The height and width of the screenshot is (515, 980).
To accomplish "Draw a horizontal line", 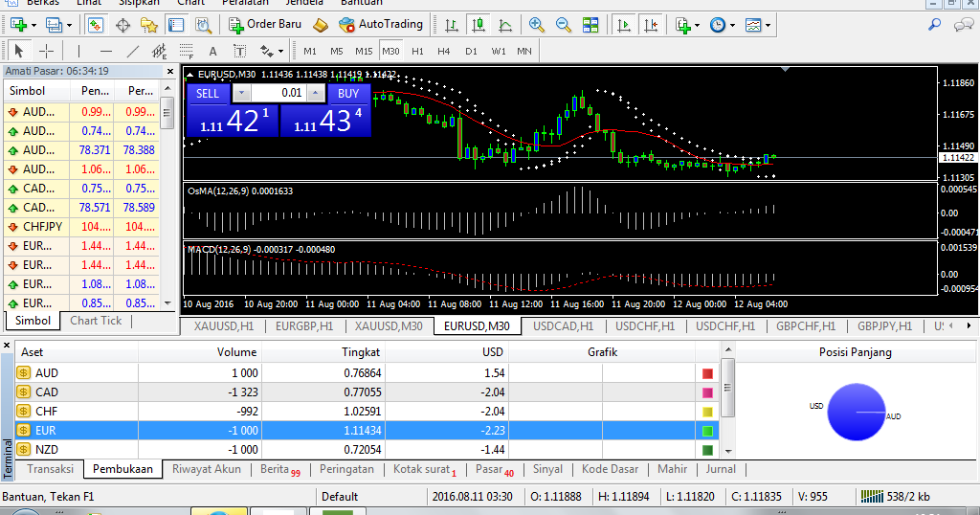I will point(106,52).
